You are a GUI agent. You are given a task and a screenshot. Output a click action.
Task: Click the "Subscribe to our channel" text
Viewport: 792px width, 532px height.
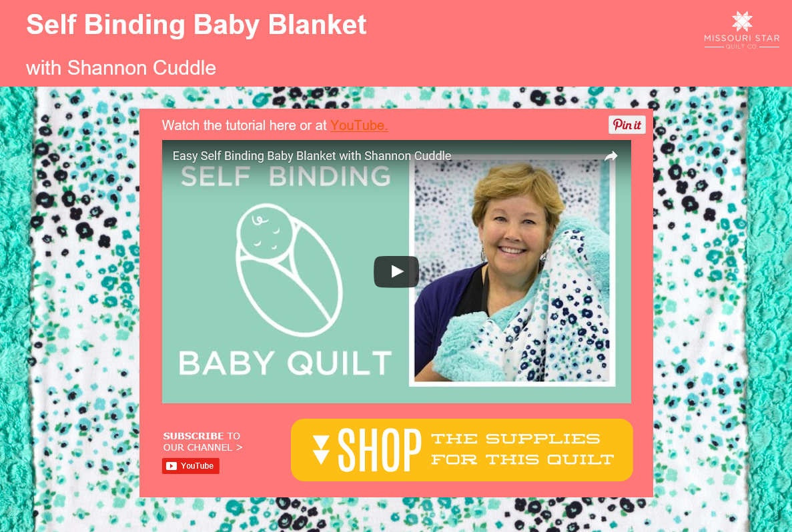pos(203,441)
